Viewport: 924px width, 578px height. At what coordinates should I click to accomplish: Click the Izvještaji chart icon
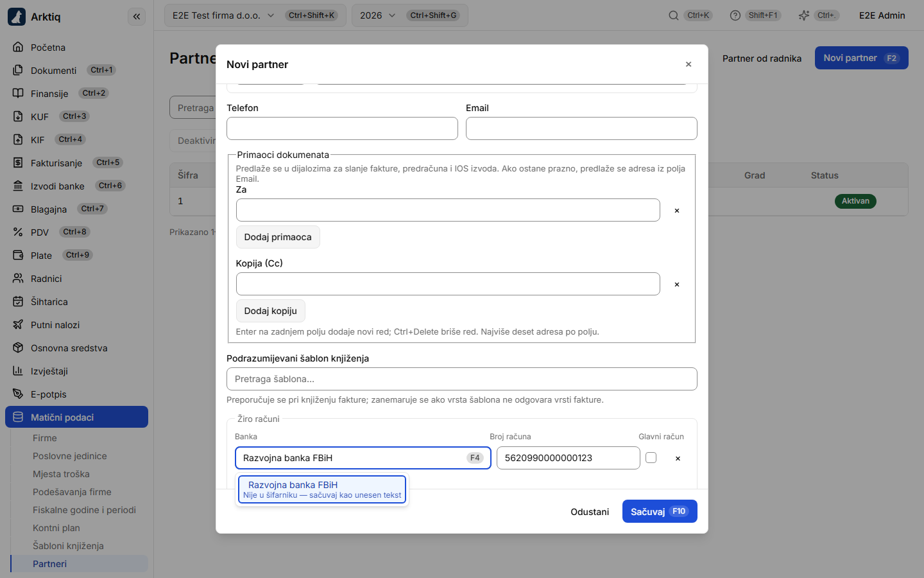point(18,371)
